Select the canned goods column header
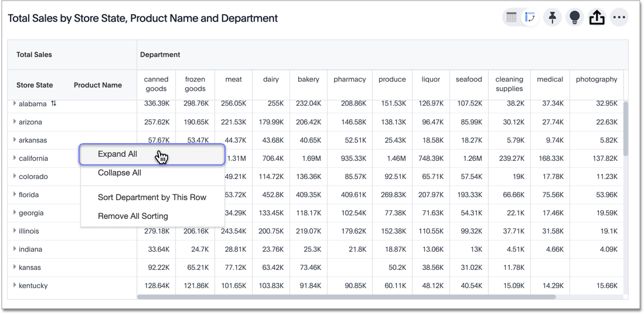 [156, 84]
